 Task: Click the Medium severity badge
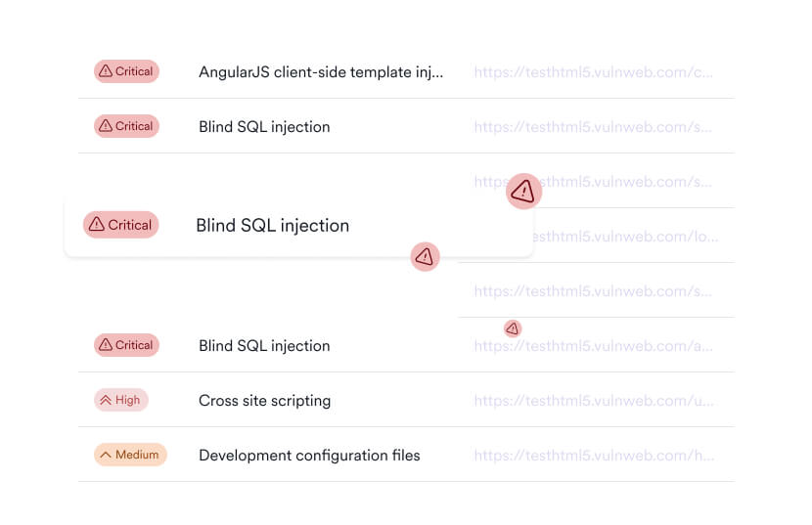click(130, 455)
